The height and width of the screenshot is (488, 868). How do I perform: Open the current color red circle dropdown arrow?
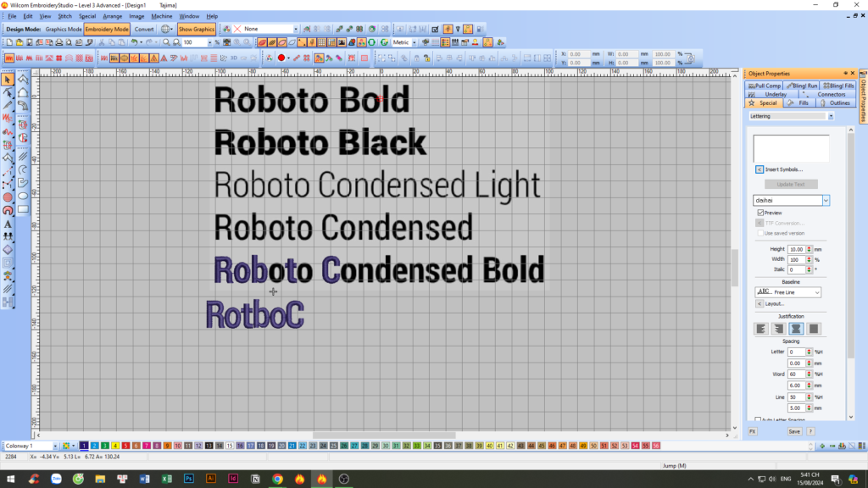288,58
